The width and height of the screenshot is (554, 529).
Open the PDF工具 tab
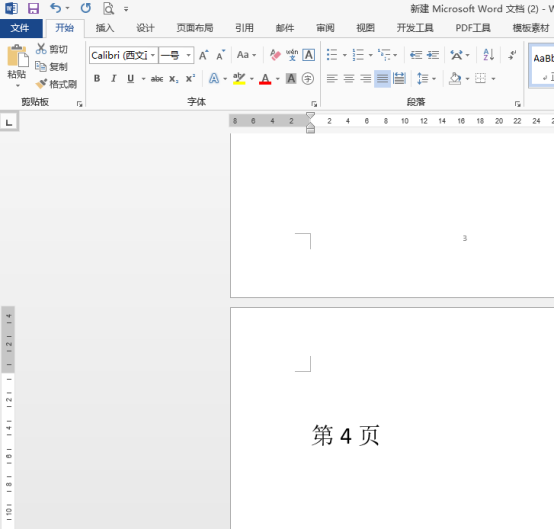[473, 28]
